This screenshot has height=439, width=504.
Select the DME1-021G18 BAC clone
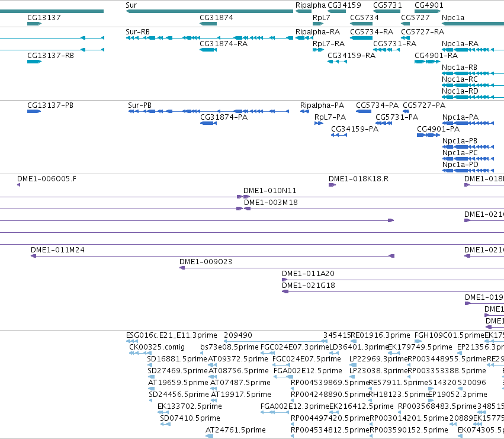click(393, 291)
